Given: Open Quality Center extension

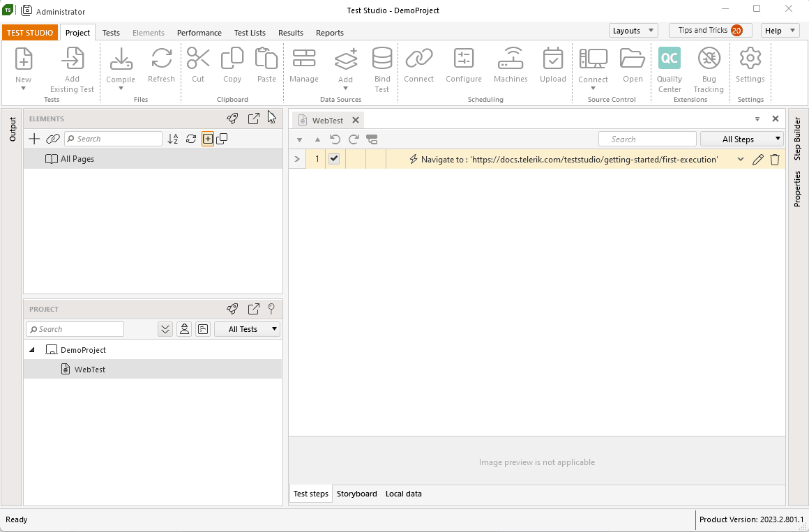Looking at the screenshot, I should click(670, 58).
